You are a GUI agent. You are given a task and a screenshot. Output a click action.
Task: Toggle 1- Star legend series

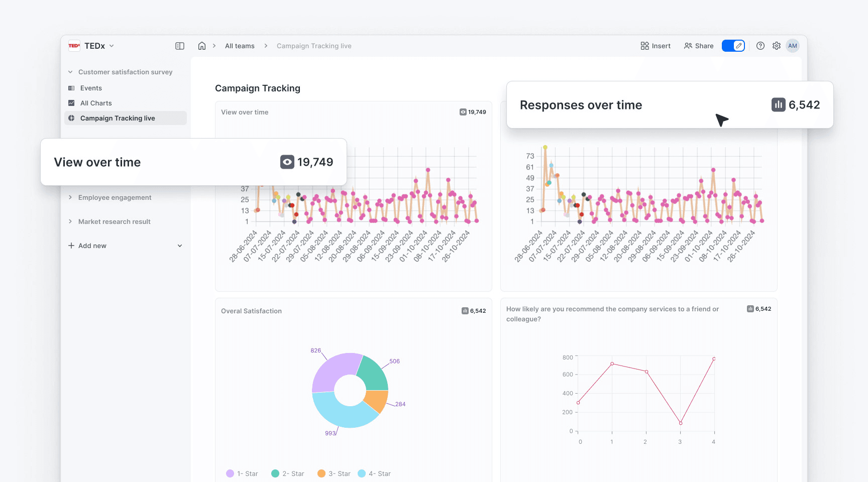tap(242, 473)
